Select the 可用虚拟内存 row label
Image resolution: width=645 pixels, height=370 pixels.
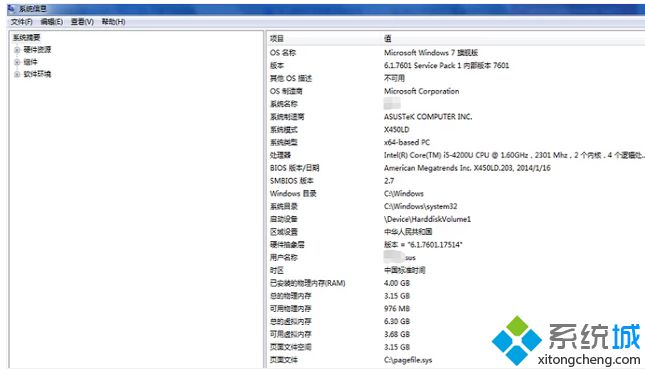(x=290, y=334)
